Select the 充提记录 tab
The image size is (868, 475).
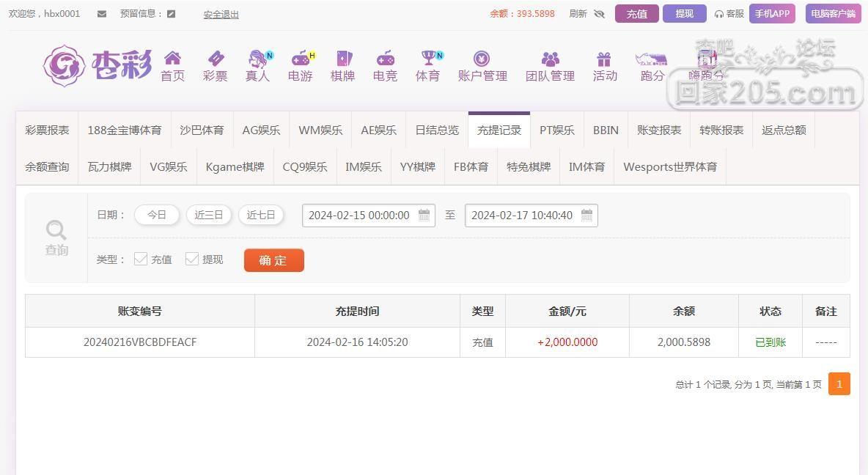[x=499, y=130]
